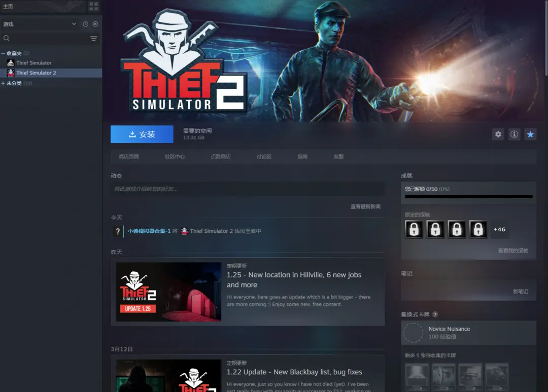Open the game info icon

[514, 134]
